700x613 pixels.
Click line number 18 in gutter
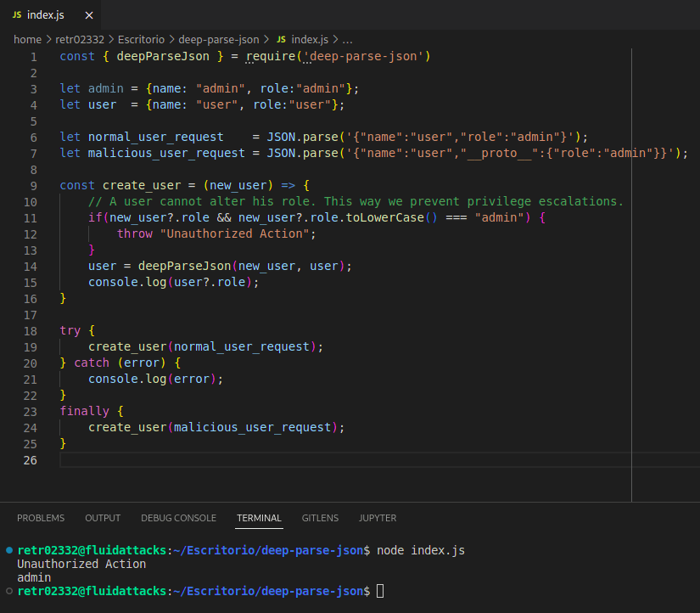pos(30,331)
